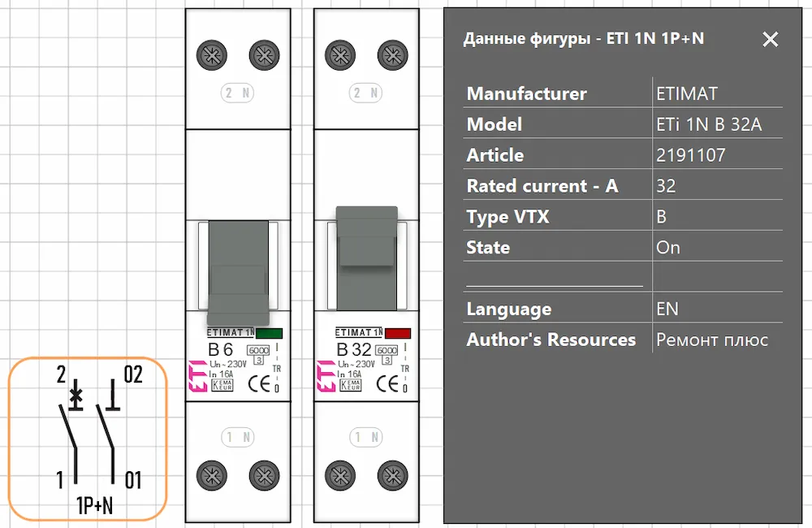This screenshot has height=528, width=812.
Task: Click the Type VTX label
Action: (508, 217)
